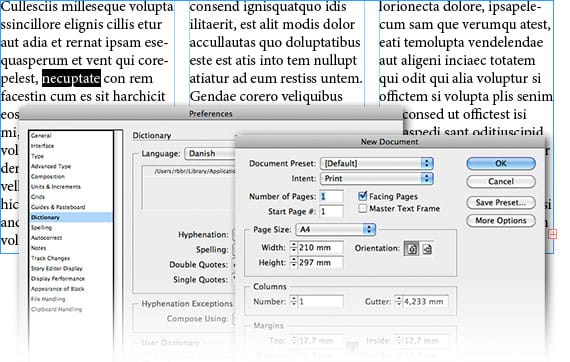The image size is (570, 362).
Task: Select Spelling in Preferences list
Action: click(x=71, y=228)
